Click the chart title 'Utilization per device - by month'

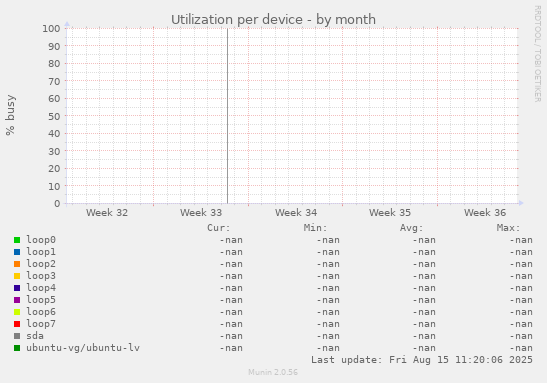tap(273, 20)
